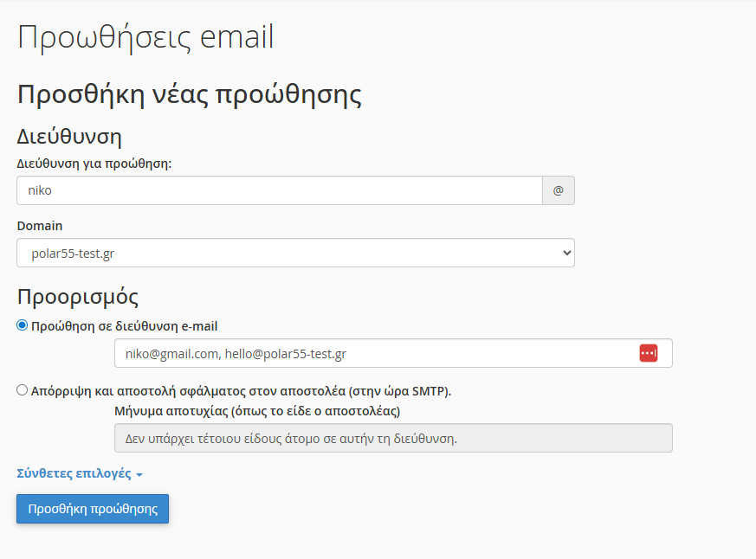The image size is (756, 559).
Task: Click the failure message field 'Δεν υπάρχει τέτοιου είδους'
Action: (393, 438)
